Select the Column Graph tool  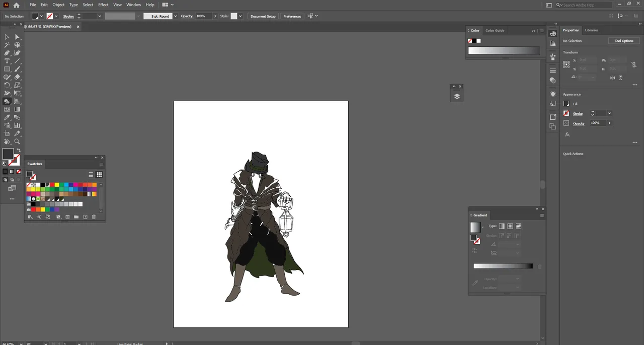tap(17, 125)
